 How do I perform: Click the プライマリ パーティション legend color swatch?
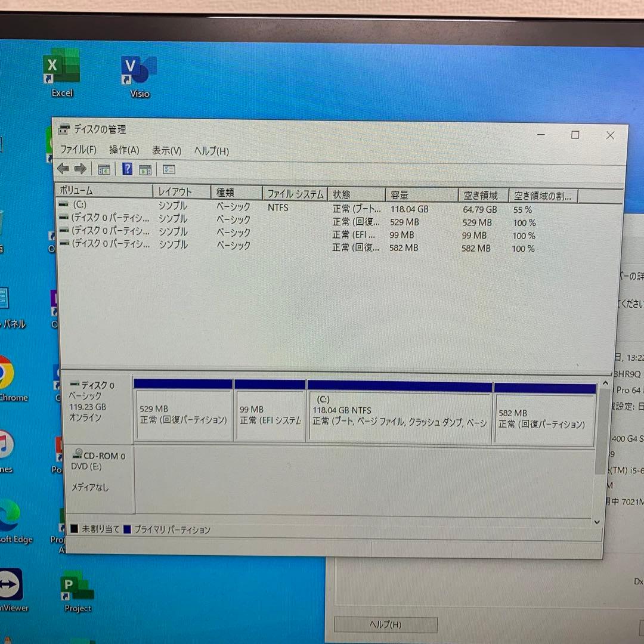click(x=127, y=529)
